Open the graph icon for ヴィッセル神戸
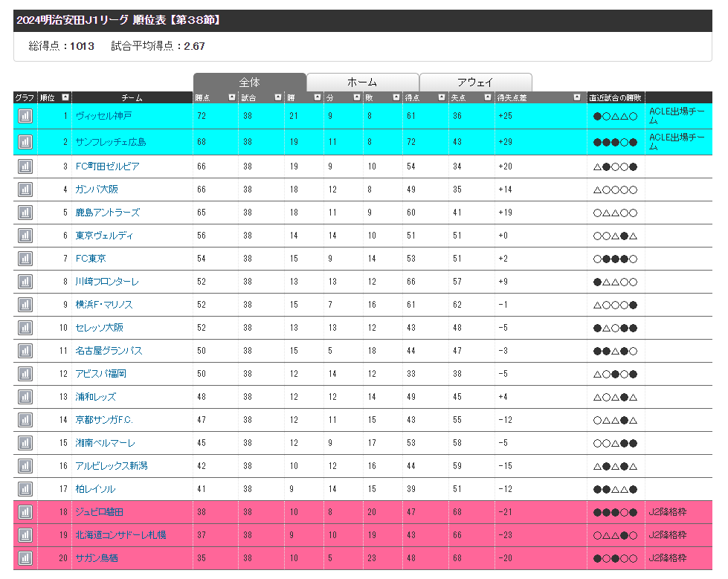The image size is (728, 579). (x=25, y=116)
